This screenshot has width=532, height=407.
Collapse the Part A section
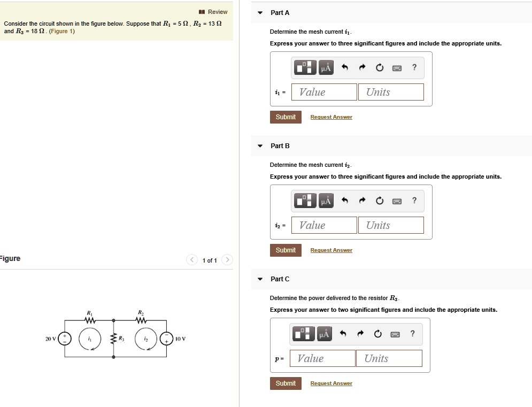tap(260, 13)
